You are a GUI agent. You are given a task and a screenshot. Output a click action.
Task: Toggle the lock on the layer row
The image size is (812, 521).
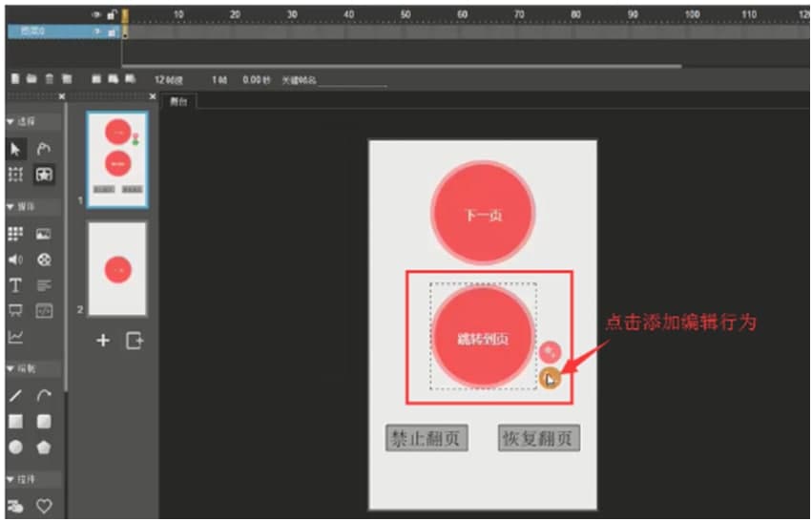pyautogui.click(x=112, y=31)
